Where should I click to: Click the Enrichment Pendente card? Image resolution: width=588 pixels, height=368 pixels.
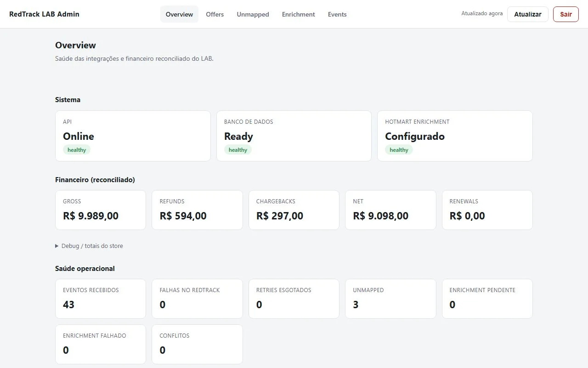[487, 299]
